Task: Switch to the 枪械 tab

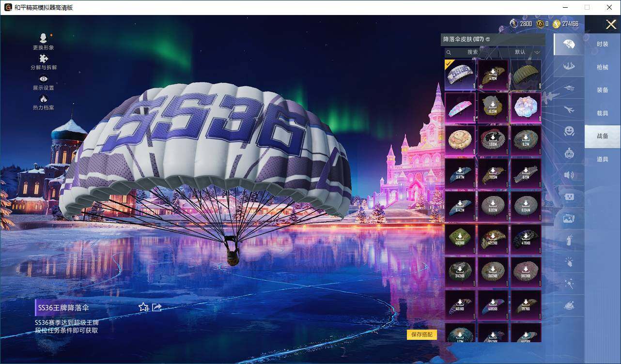Action: (603, 67)
